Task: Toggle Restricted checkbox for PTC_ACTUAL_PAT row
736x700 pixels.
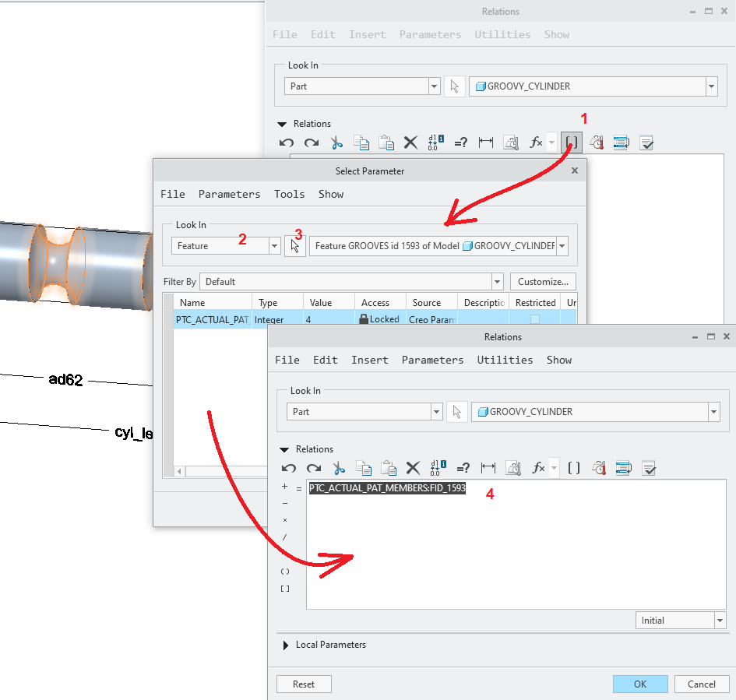Action: pyautogui.click(x=534, y=319)
